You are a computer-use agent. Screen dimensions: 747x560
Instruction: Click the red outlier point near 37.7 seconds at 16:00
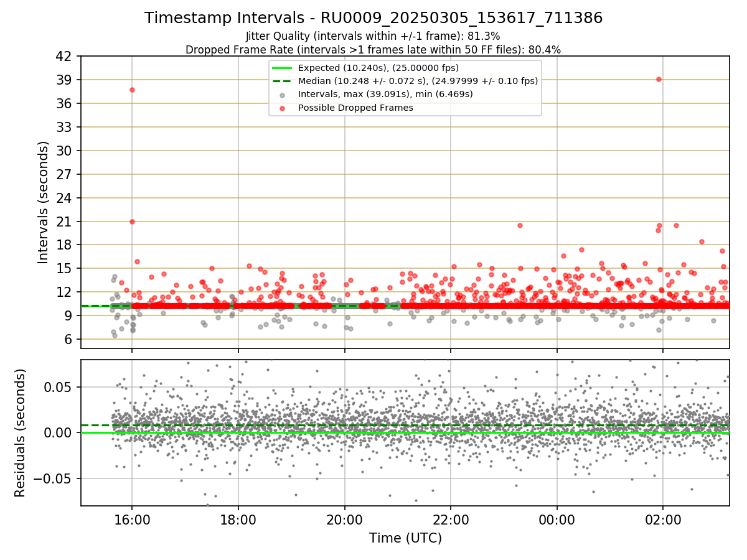(x=132, y=90)
